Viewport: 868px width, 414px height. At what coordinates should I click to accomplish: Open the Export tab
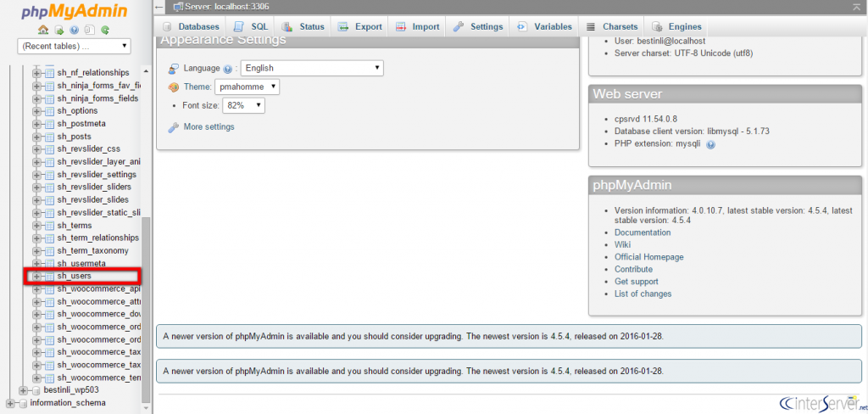(359, 27)
